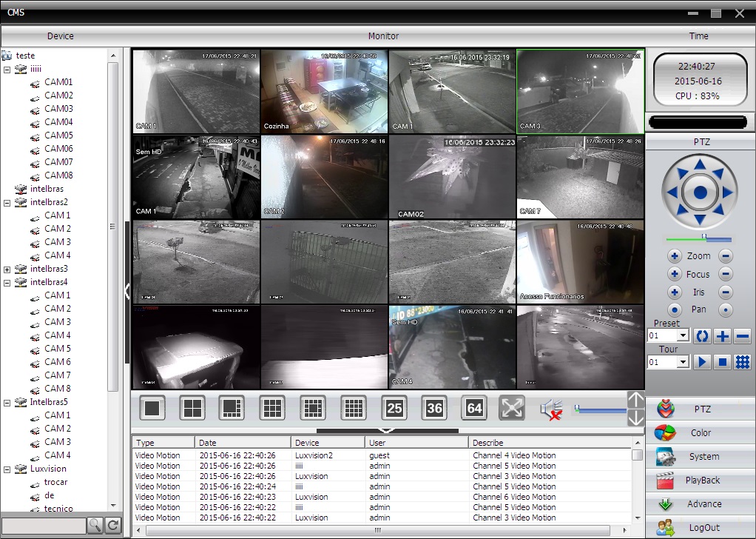Click PTZ up arrow direction
Image resolution: width=756 pixels, height=539 pixels.
pyautogui.click(x=700, y=166)
